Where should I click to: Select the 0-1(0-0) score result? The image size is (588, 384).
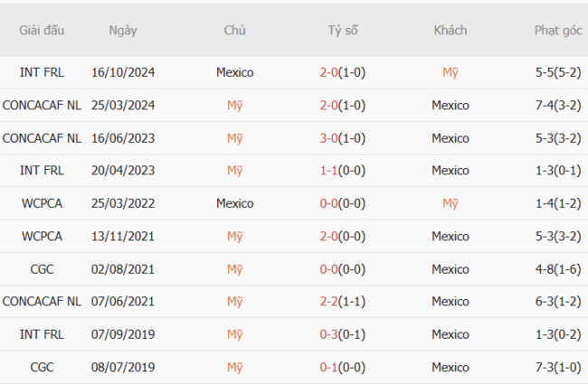pos(342,367)
